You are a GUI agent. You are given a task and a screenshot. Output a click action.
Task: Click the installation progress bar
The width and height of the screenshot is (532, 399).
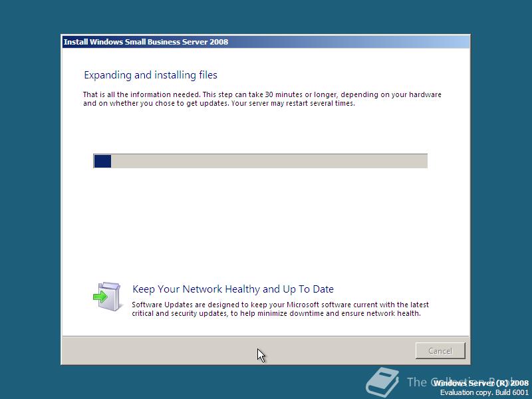[x=260, y=161]
